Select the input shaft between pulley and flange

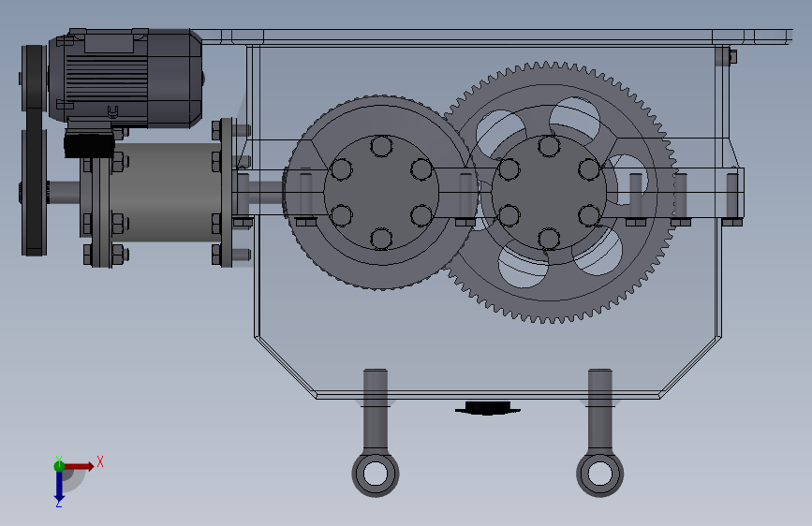[64, 192]
